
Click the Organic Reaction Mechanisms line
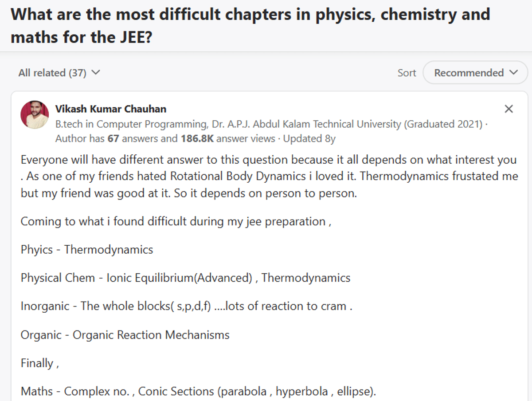click(125, 335)
